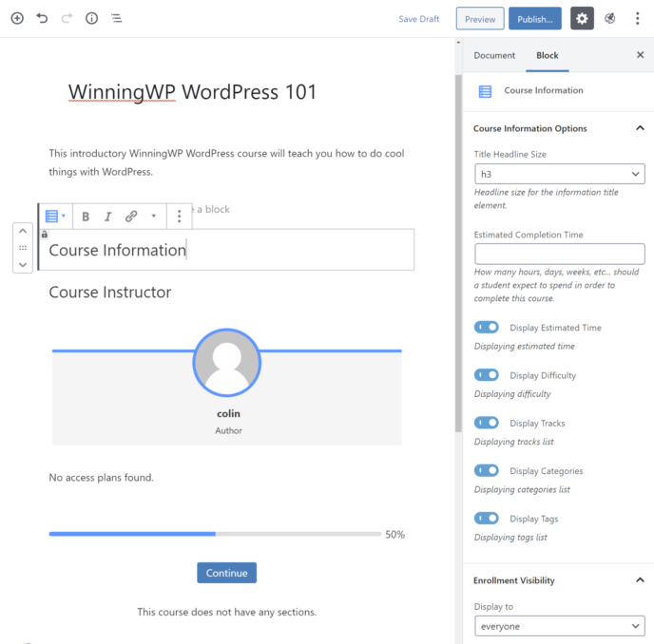Click the introductory course description paragraph
Image resolution: width=654 pixels, height=644 pixels.
point(226,162)
